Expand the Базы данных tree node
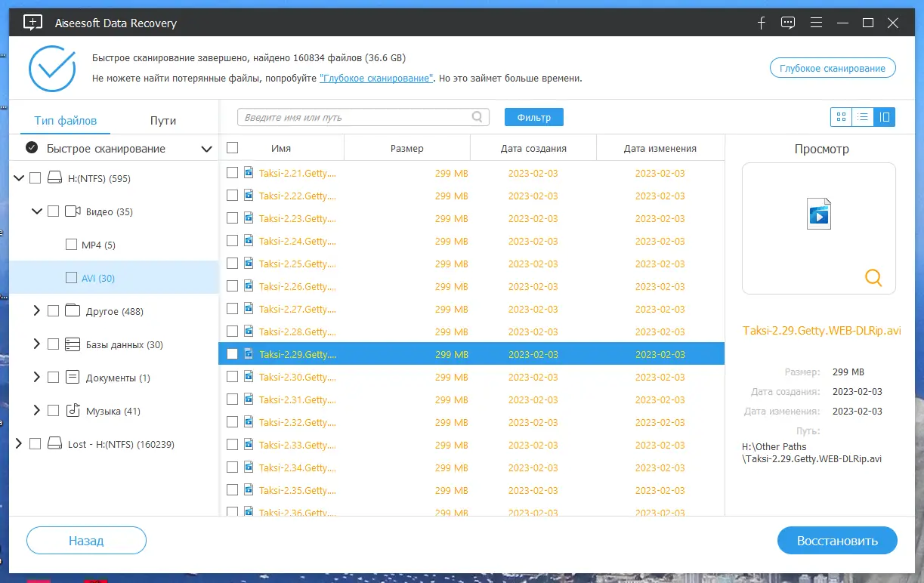The image size is (924, 583). 36,344
